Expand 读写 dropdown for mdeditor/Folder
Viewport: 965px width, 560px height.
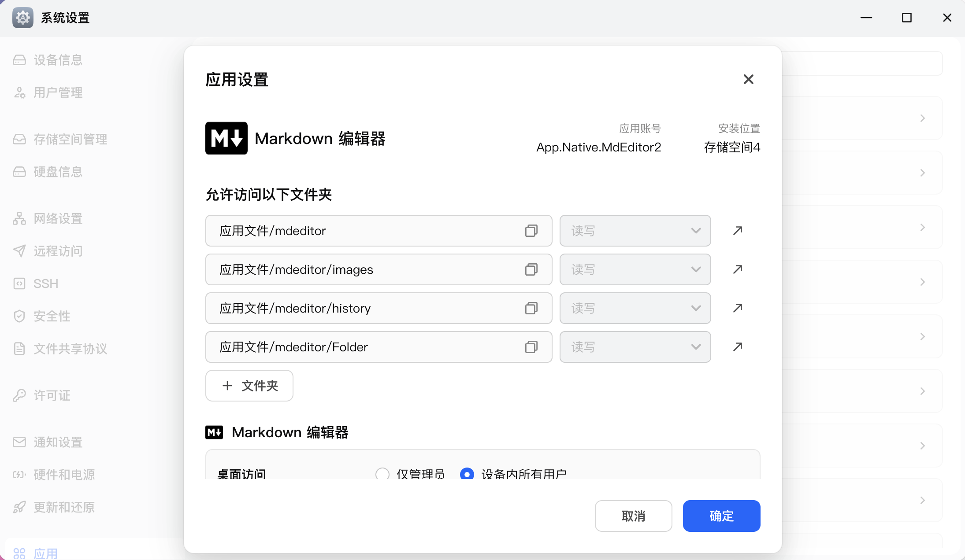coord(635,347)
